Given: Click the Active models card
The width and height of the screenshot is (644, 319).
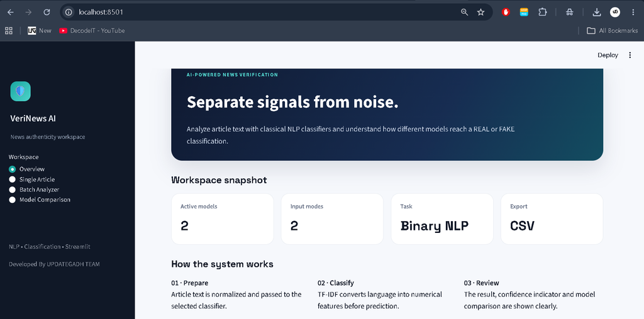Looking at the screenshot, I should click(222, 219).
